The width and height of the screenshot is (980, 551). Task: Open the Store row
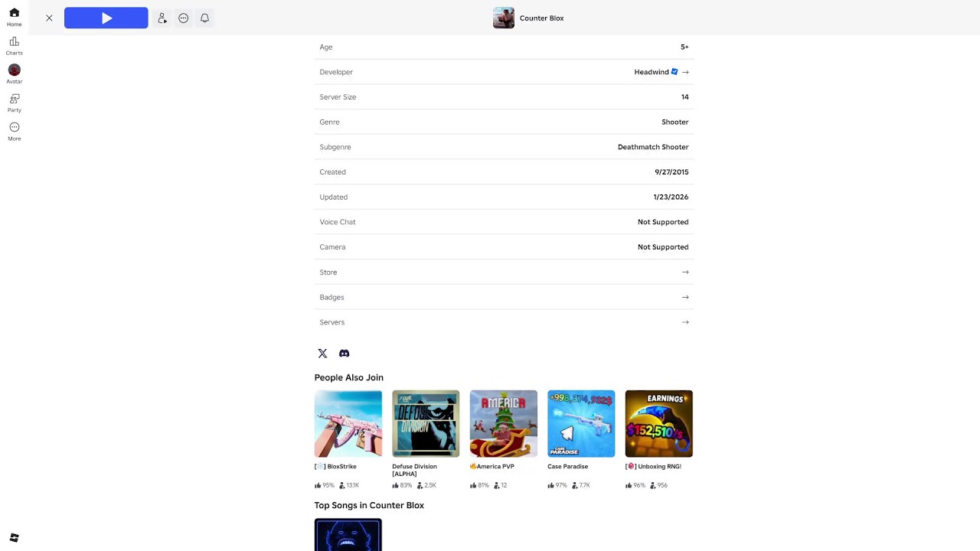click(504, 272)
